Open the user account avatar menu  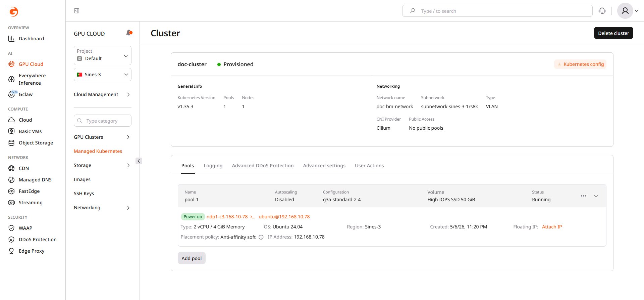(625, 11)
